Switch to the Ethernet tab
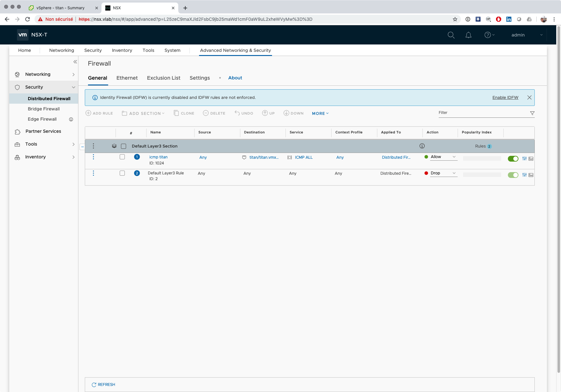The height and width of the screenshot is (392, 561). pos(127,78)
